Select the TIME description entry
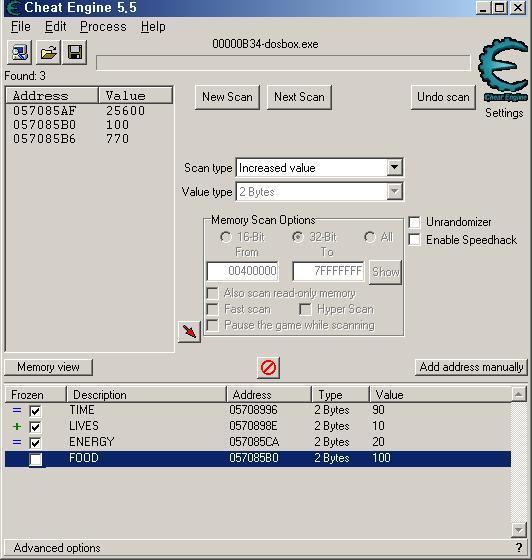The image size is (532, 560). (x=82, y=410)
